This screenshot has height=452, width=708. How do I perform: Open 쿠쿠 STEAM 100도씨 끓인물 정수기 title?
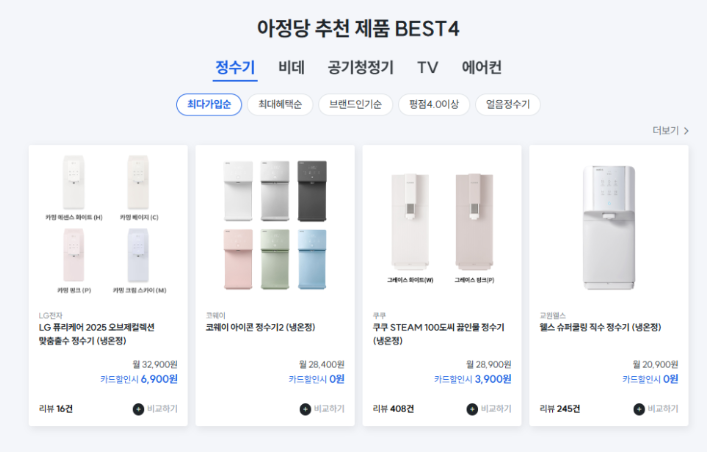pyautogui.click(x=438, y=334)
